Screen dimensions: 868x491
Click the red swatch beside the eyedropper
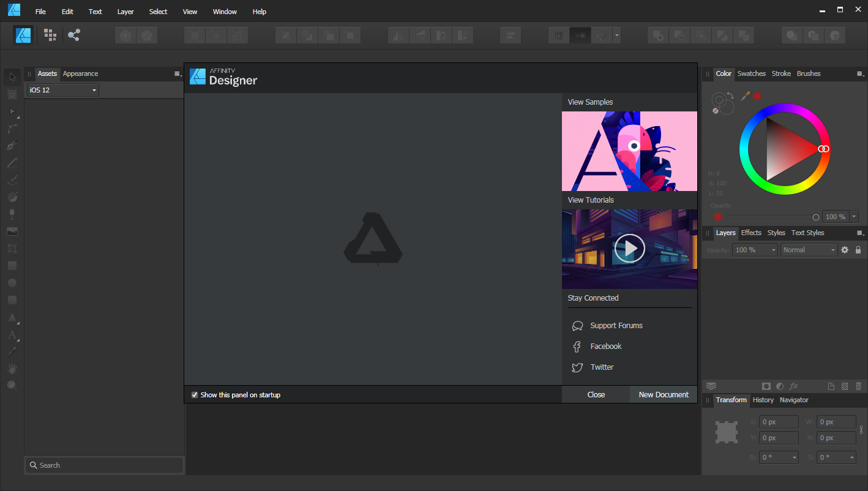(757, 96)
